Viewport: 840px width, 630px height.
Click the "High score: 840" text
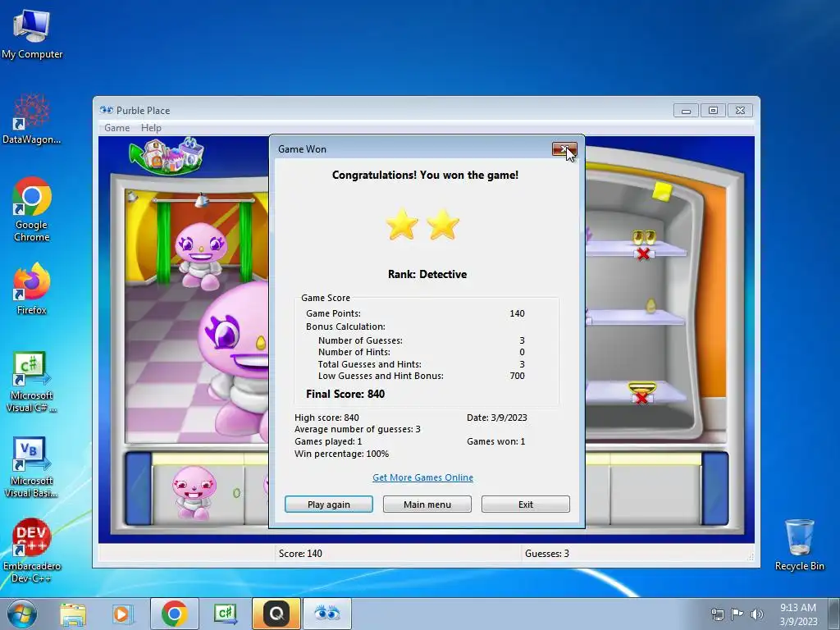pyautogui.click(x=326, y=418)
